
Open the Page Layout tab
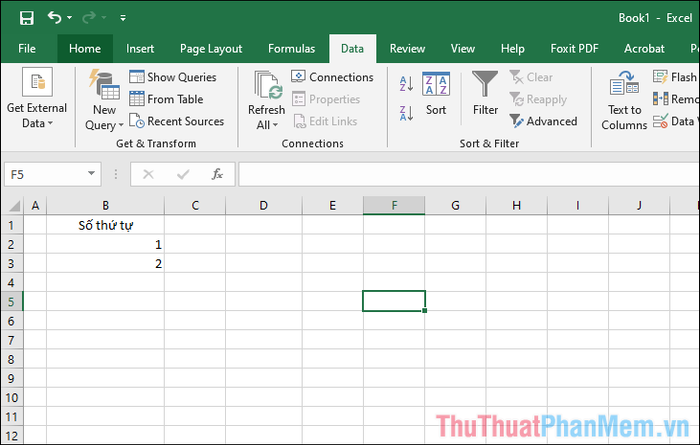pos(211,48)
